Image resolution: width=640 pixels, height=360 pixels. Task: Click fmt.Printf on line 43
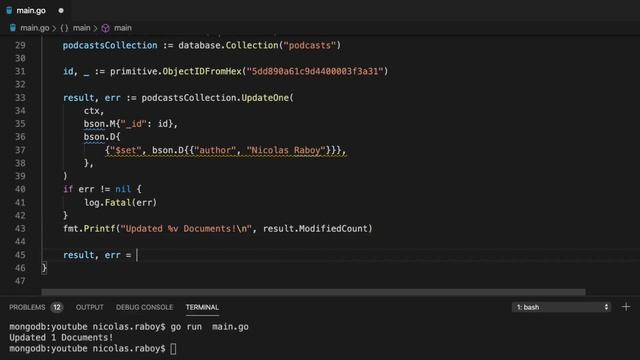point(89,229)
